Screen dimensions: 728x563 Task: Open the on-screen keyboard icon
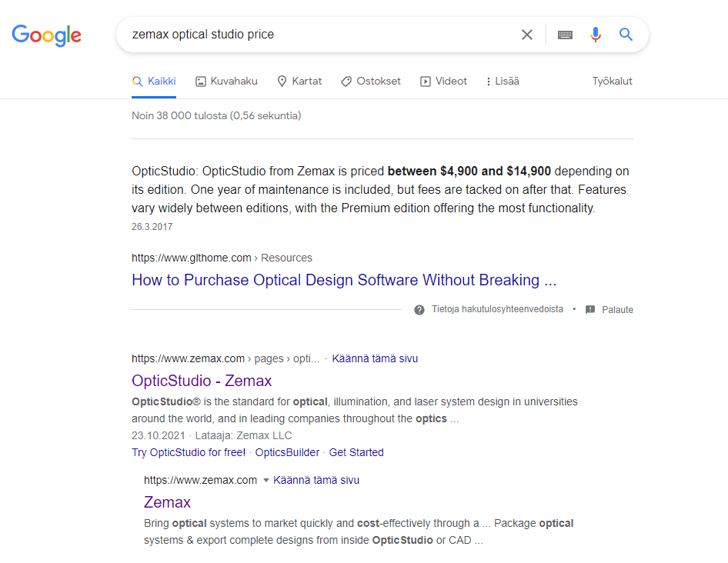tap(565, 35)
